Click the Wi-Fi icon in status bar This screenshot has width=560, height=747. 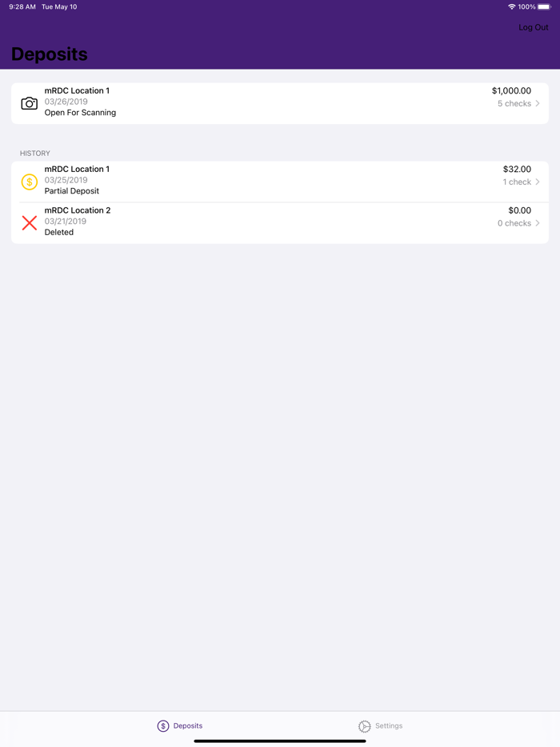[x=512, y=6]
